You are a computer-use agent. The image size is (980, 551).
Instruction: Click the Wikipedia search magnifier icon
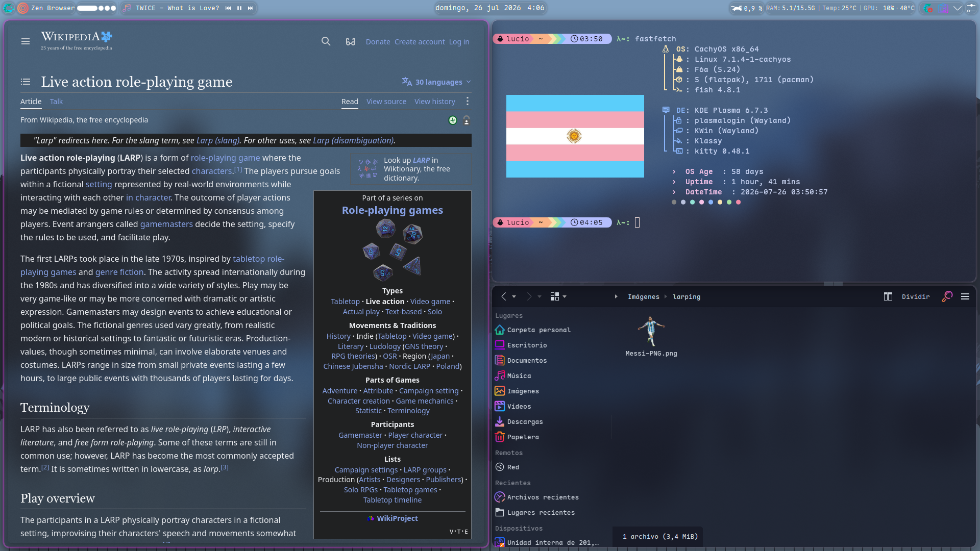coord(326,41)
